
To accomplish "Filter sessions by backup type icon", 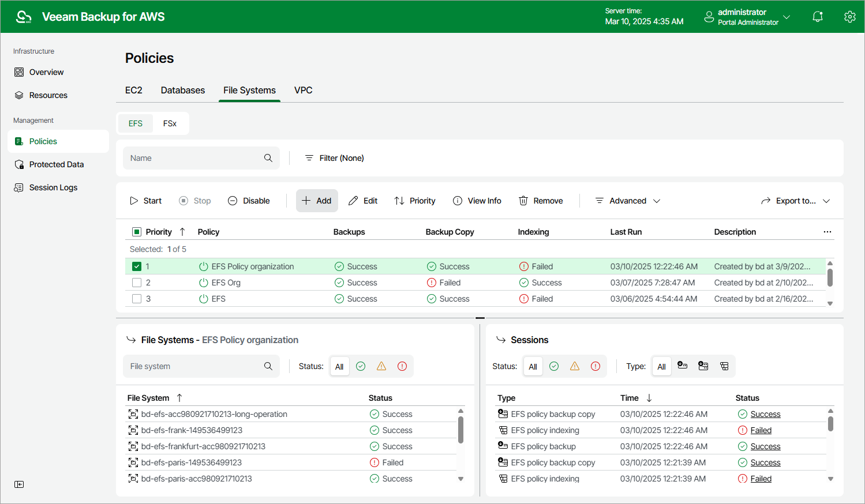I will [x=683, y=366].
